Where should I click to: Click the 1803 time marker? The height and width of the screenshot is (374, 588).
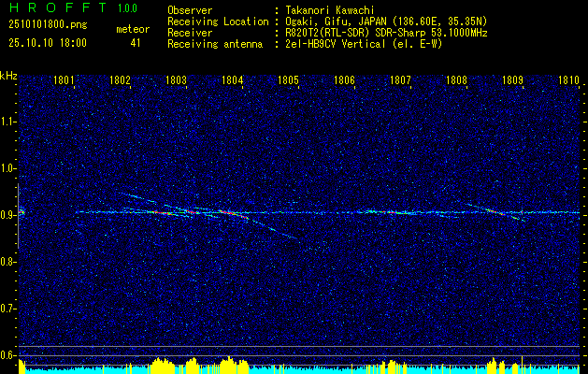[x=177, y=80]
